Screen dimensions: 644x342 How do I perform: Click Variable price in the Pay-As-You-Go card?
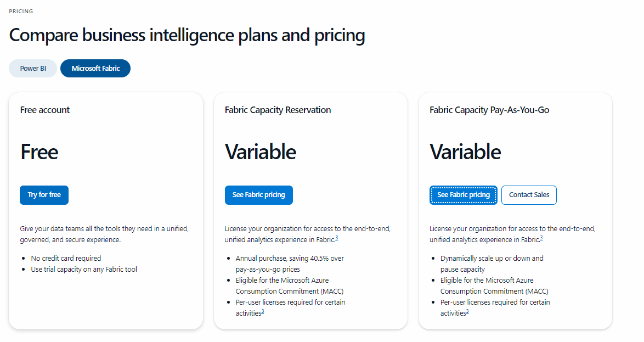click(465, 152)
